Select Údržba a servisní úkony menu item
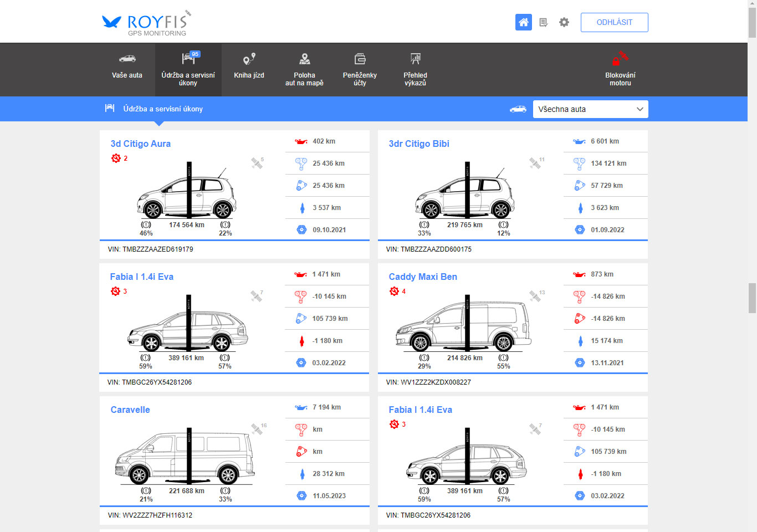757x532 pixels. pos(188,70)
